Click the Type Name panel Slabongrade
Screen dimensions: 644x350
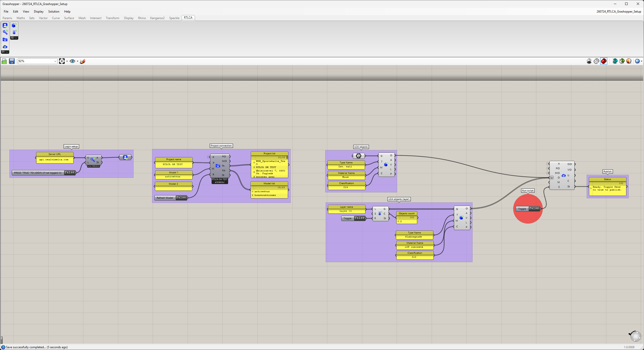[x=415, y=235]
